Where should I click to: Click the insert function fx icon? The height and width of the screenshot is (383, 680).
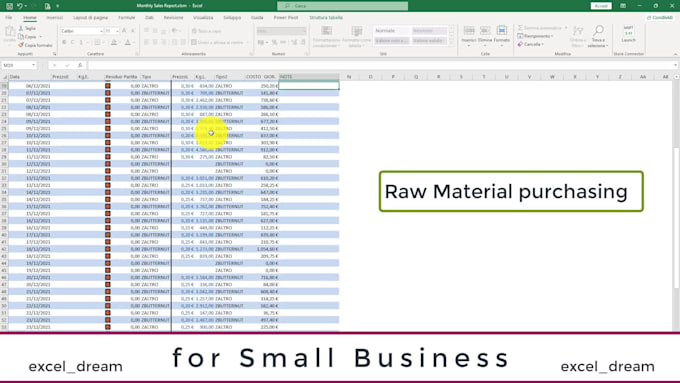(80, 65)
